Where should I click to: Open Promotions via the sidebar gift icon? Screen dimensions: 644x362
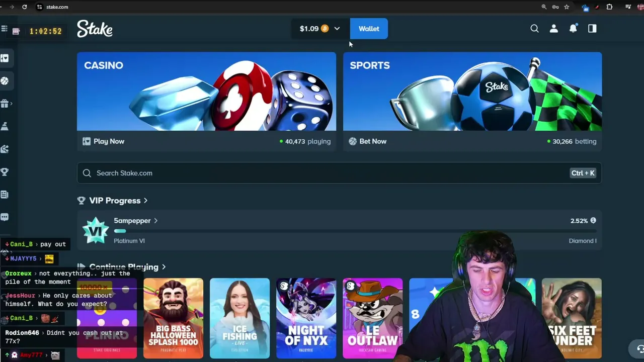point(5,104)
